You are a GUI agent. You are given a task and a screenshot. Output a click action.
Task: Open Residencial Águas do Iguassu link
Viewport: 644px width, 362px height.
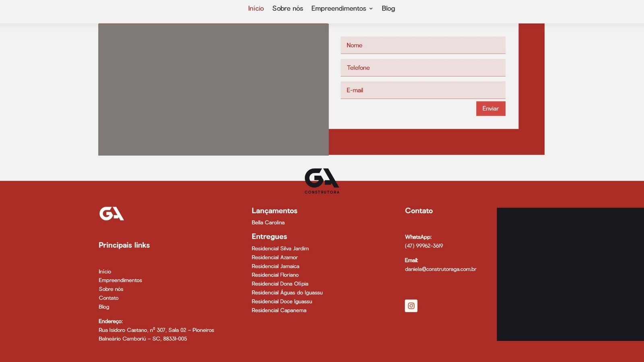click(x=287, y=293)
